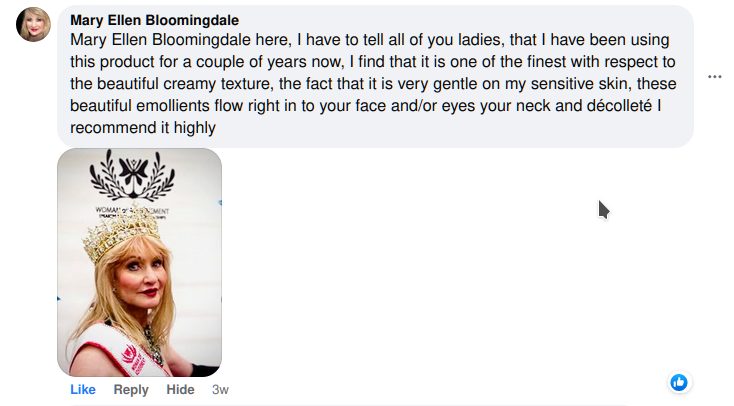Image resolution: width=734 pixels, height=406 pixels.
Task: Click the 'Woman of Achievement' text in the photo
Action: tap(132, 211)
